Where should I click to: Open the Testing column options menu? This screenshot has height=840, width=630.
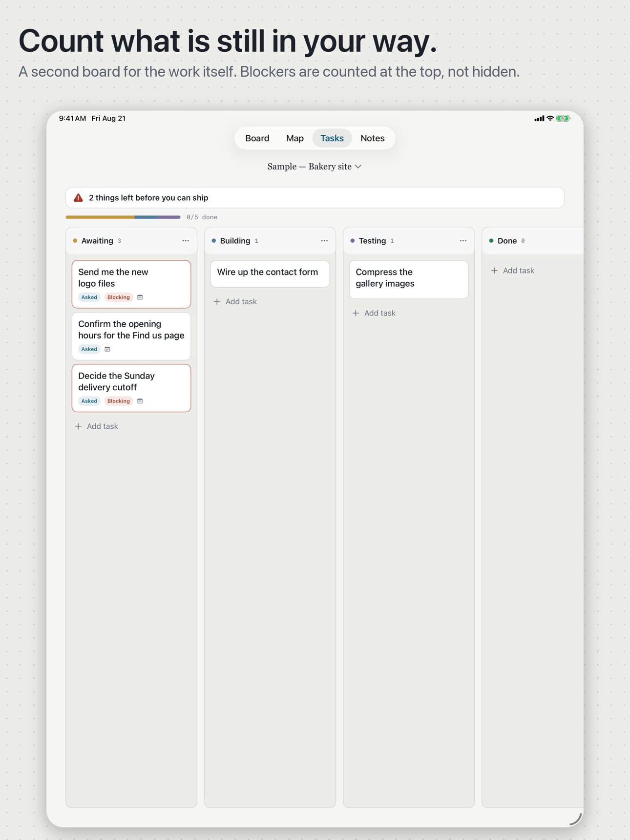click(463, 241)
